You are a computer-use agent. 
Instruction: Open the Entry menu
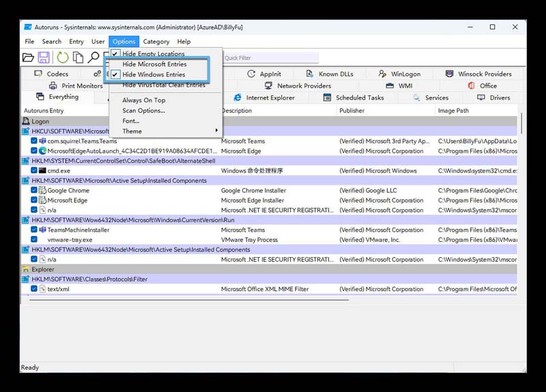click(76, 42)
